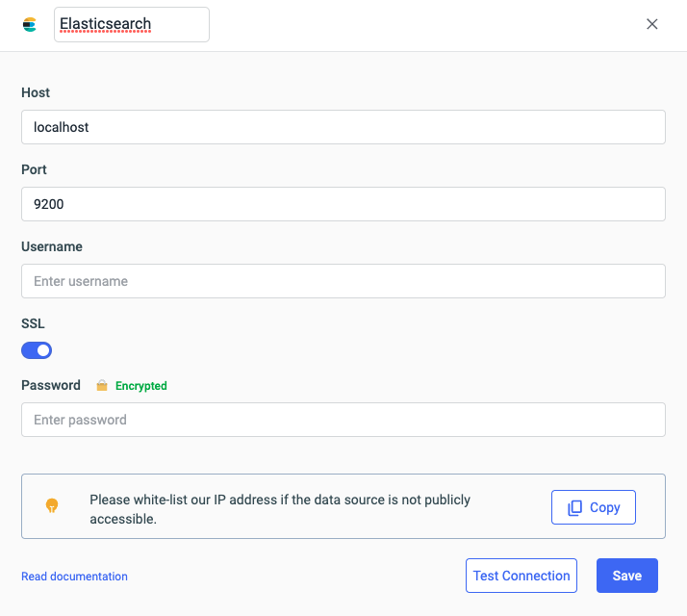The width and height of the screenshot is (687, 616).
Task: Select the Port field showing 9200
Action: pyautogui.click(x=343, y=204)
